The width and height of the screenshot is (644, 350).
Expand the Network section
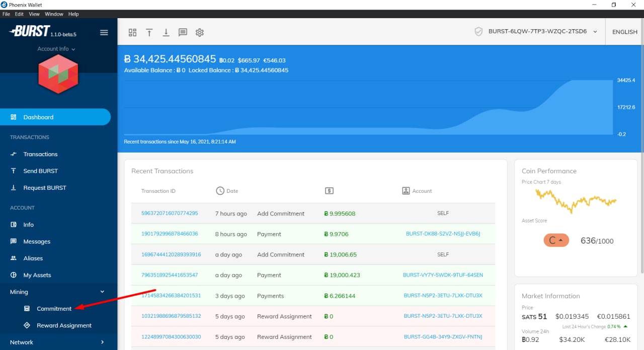58,342
